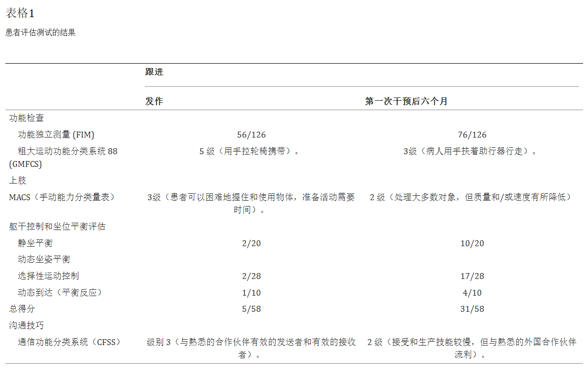
Task: Select the 功能检查 section label
Action: 26,118
